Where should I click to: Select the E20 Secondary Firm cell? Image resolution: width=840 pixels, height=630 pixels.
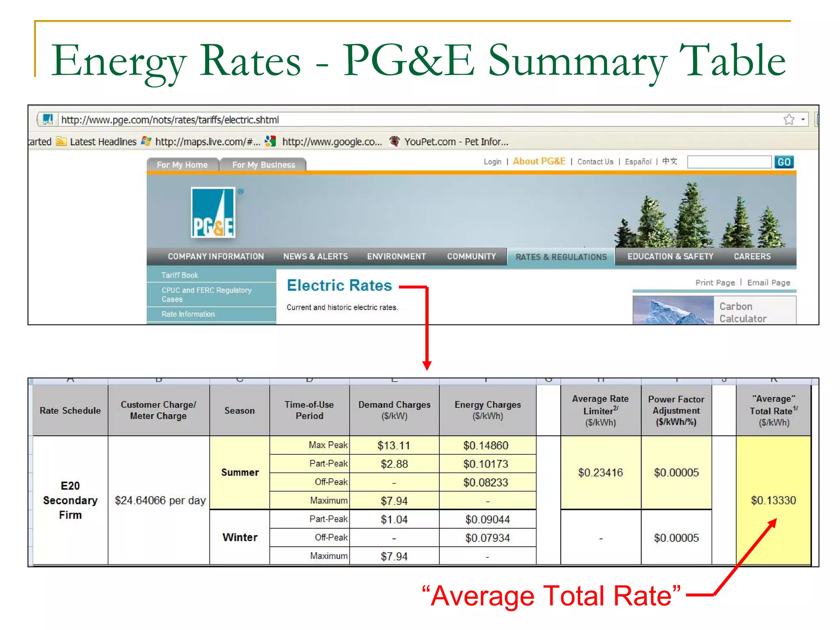(x=70, y=500)
